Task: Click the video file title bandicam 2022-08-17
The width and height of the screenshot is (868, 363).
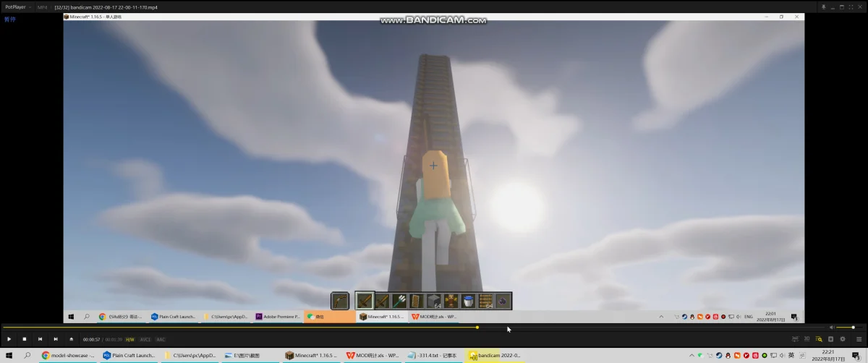Action: click(106, 7)
